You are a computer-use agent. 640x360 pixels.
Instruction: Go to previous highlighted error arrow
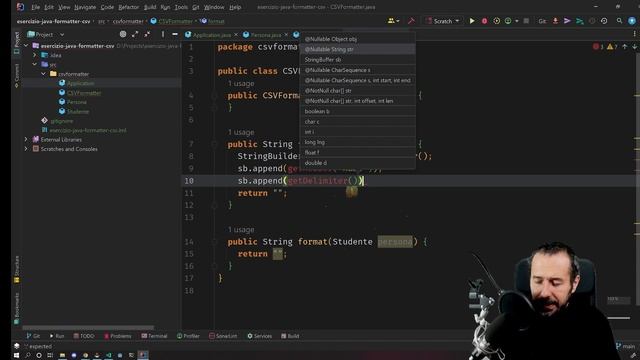point(624,47)
